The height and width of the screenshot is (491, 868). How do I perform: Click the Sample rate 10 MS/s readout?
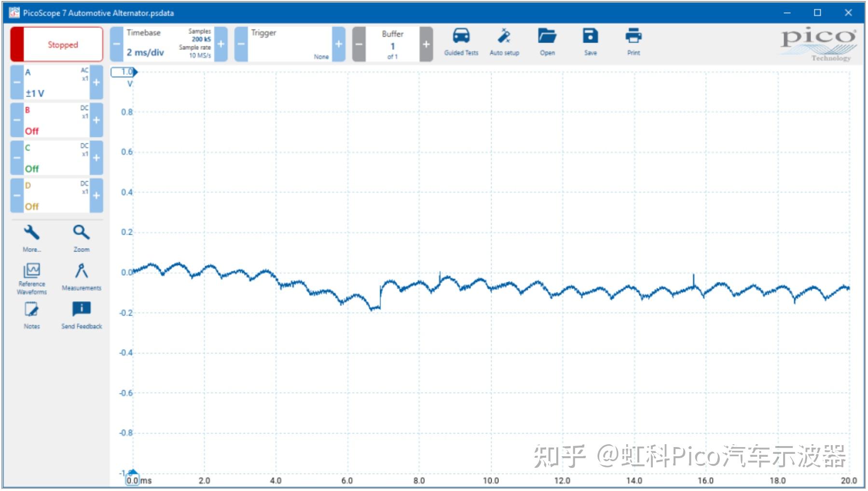pyautogui.click(x=195, y=51)
